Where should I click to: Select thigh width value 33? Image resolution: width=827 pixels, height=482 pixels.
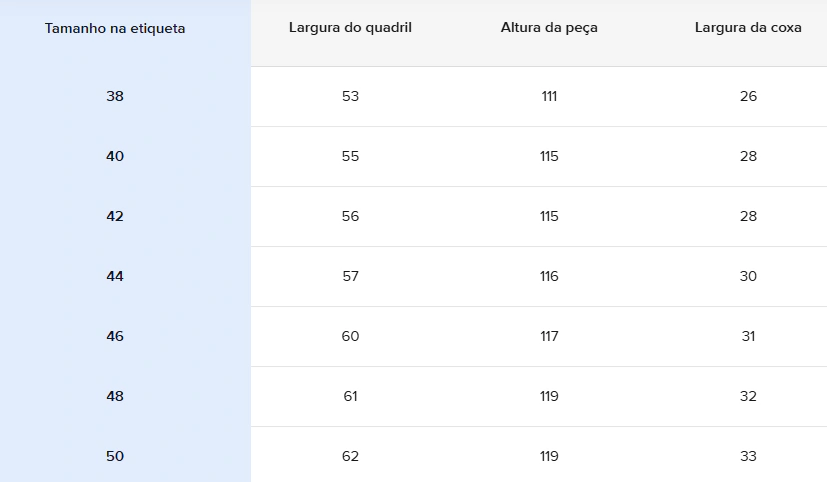point(748,457)
